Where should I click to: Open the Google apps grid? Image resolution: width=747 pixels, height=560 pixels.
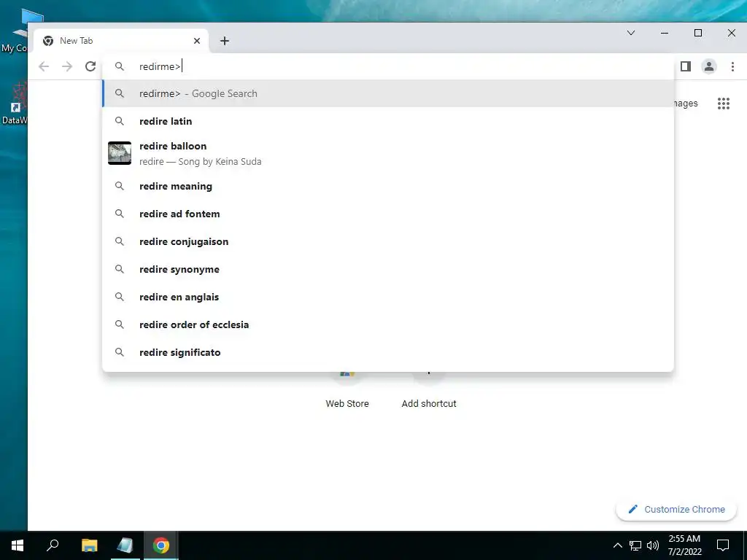pos(723,104)
